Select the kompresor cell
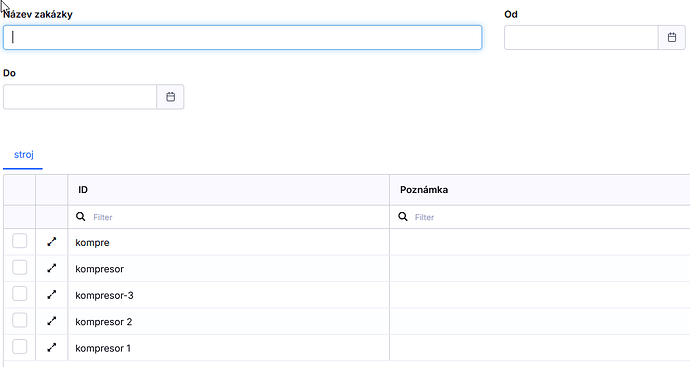The width and height of the screenshot is (690, 367). pyautogui.click(x=228, y=268)
